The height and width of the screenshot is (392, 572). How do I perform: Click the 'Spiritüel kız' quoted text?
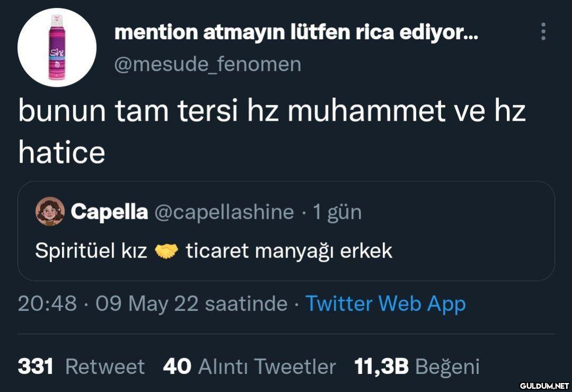pyautogui.click(x=91, y=251)
